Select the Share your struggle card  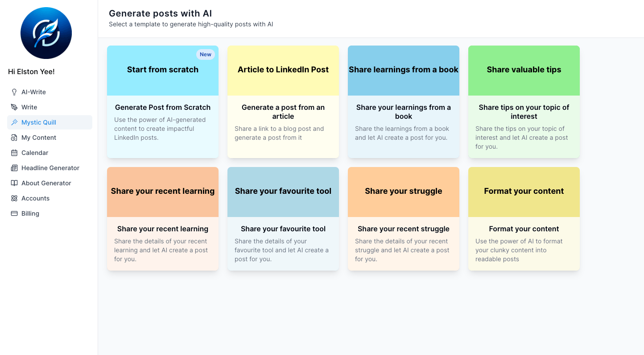point(404,219)
